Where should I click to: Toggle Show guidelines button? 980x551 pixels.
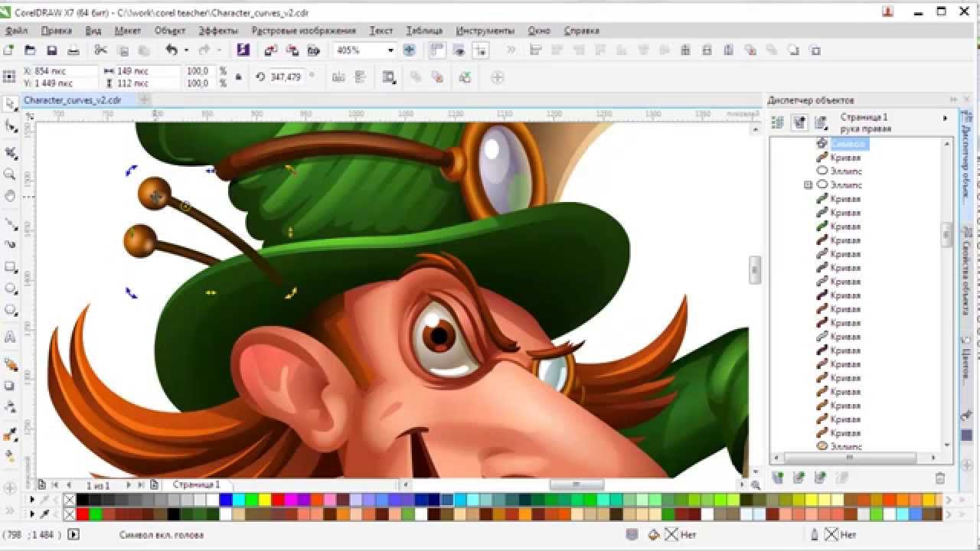(x=481, y=51)
